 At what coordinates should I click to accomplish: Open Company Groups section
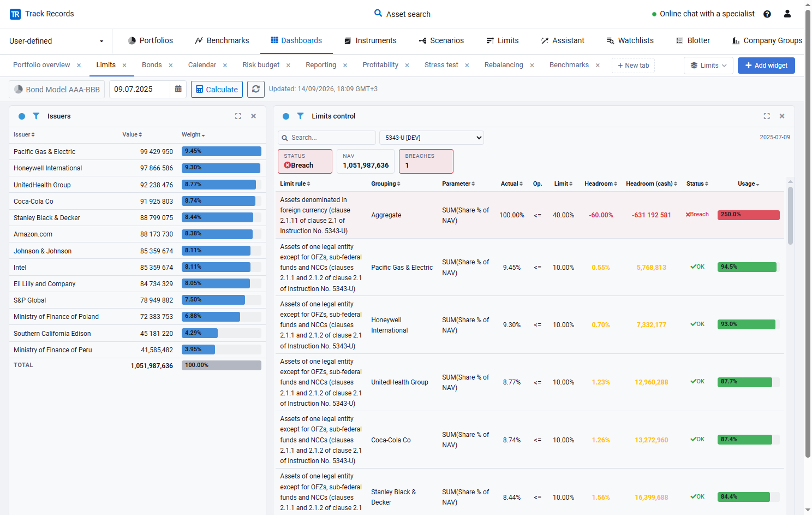point(767,40)
